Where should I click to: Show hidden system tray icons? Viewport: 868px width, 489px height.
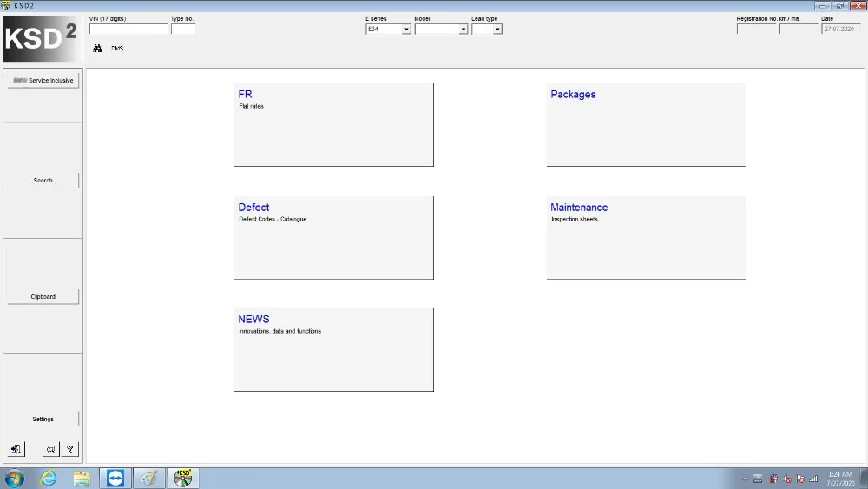point(744,479)
